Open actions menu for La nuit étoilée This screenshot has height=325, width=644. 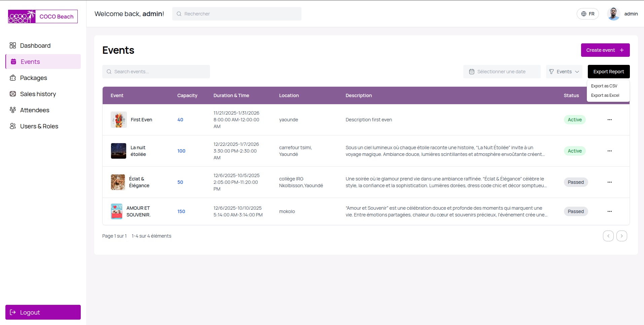click(609, 151)
